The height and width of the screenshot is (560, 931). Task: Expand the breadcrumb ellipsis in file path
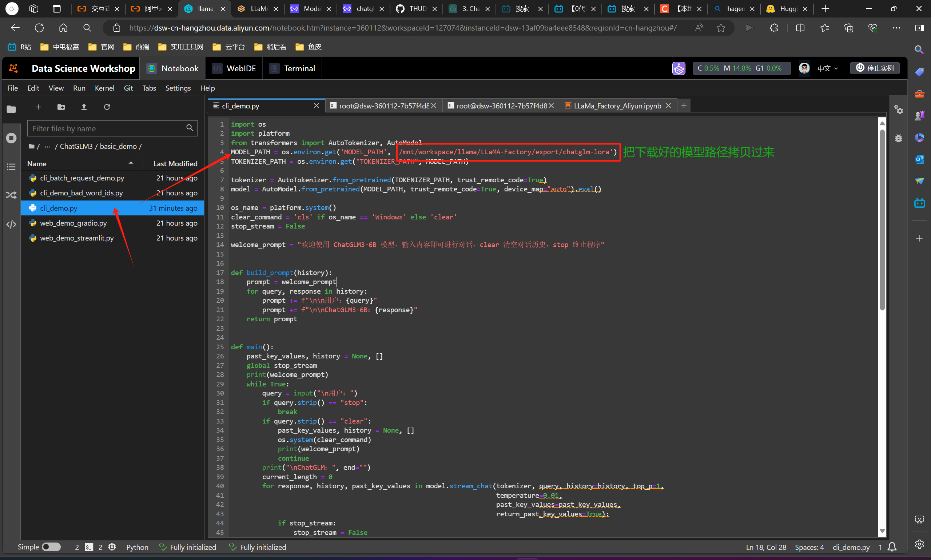[x=47, y=146]
